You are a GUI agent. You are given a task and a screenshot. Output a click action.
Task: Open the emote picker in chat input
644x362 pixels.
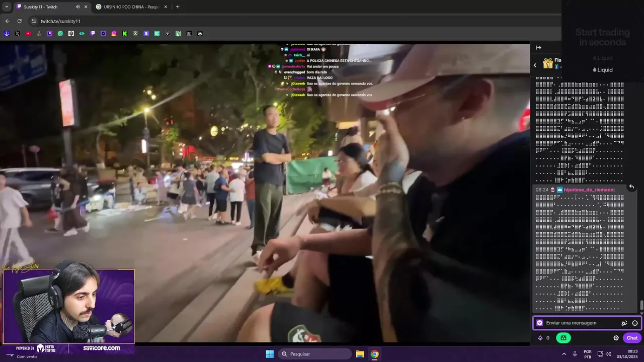pos(635,323)
